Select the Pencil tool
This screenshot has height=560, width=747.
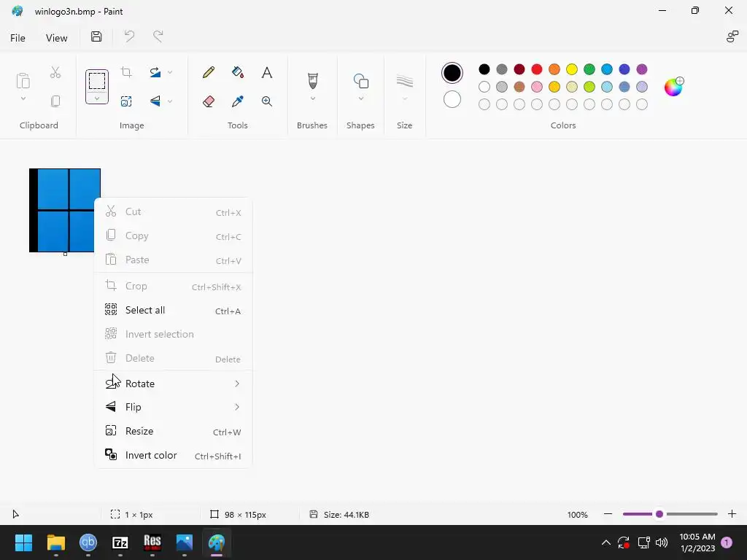tap(208, 72)
